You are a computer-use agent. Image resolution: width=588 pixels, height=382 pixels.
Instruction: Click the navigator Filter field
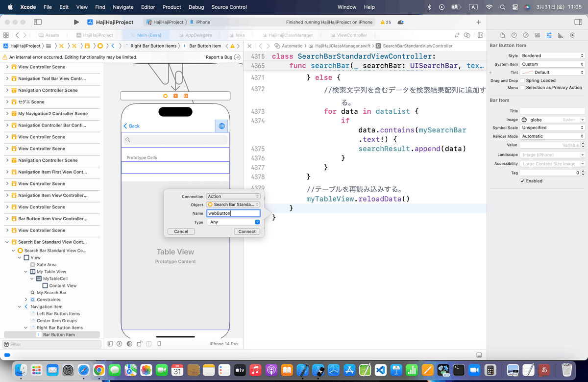click(x=51, y=344)
